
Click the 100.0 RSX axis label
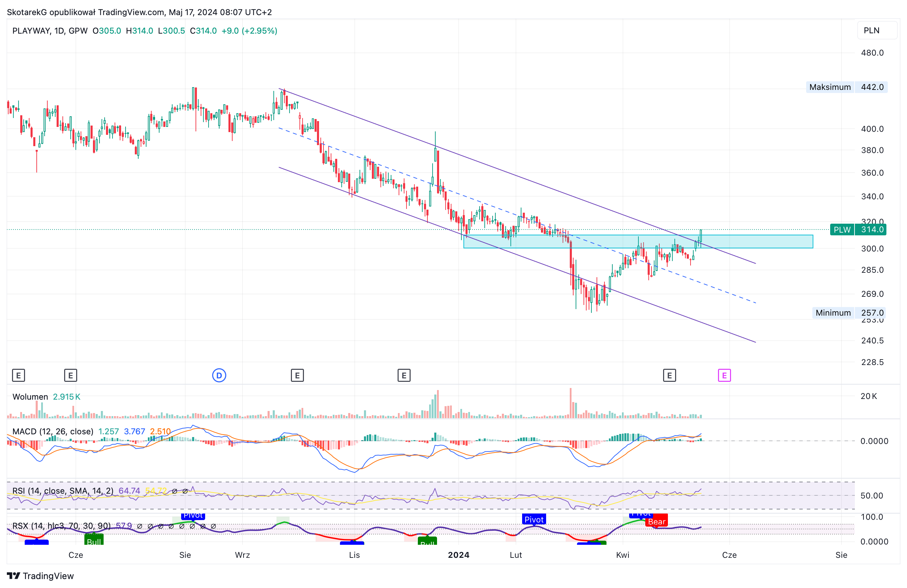pos(872,517)
